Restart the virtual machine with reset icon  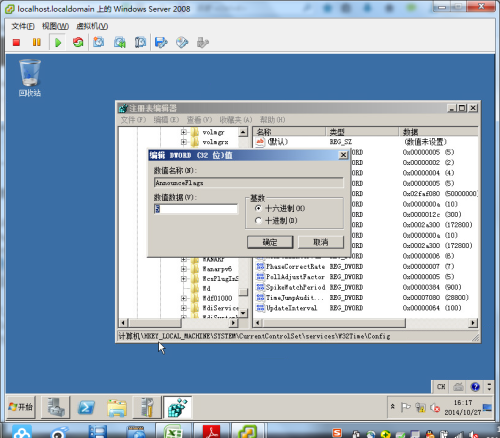point(78,42)
